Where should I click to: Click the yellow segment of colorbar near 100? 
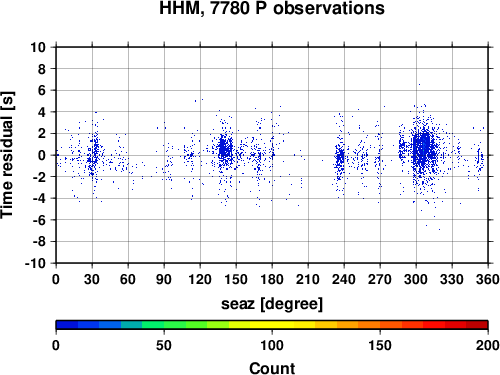click(272, 325)
